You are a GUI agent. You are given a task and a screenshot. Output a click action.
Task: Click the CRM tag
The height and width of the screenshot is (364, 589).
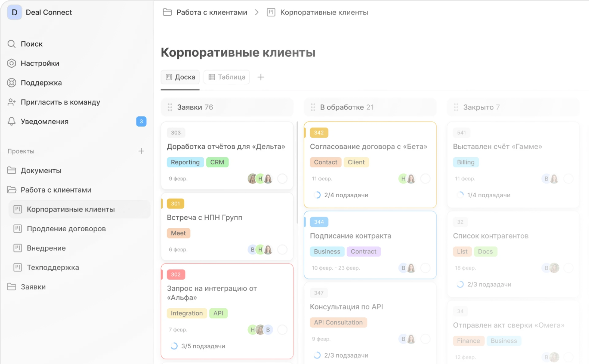click(217, 162)
